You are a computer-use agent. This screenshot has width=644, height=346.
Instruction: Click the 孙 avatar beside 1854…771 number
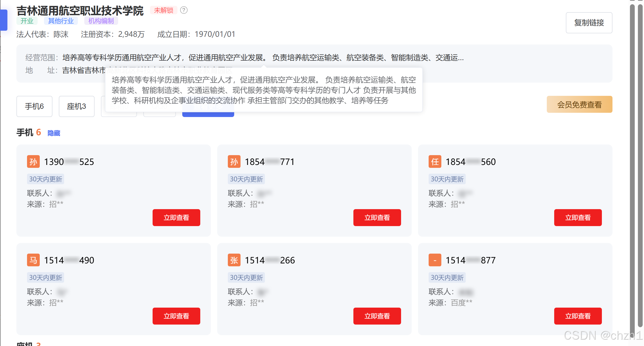[234, 162]
